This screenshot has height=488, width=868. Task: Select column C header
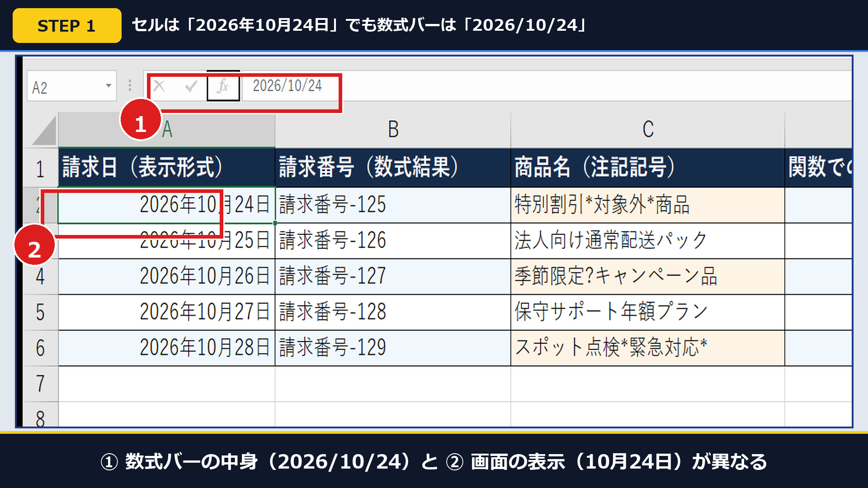(648, 130)
